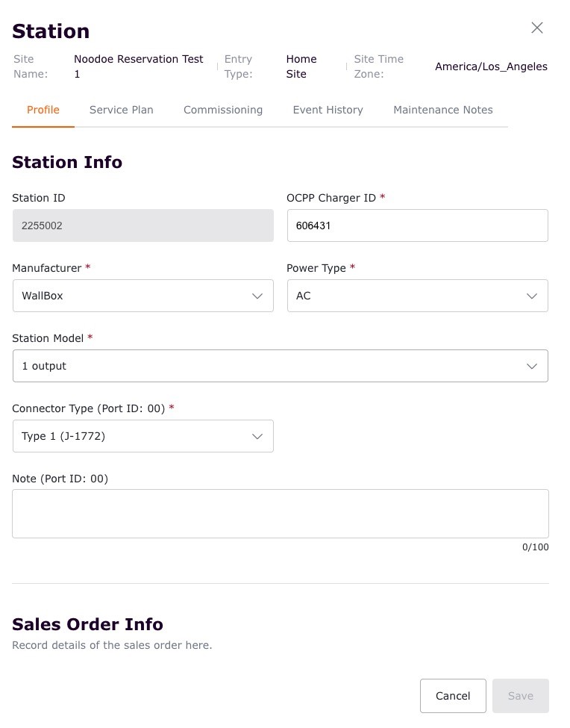Focus the OCPP Charger ID input field
This screenshot has height=728, width=570.
(417, 225)
